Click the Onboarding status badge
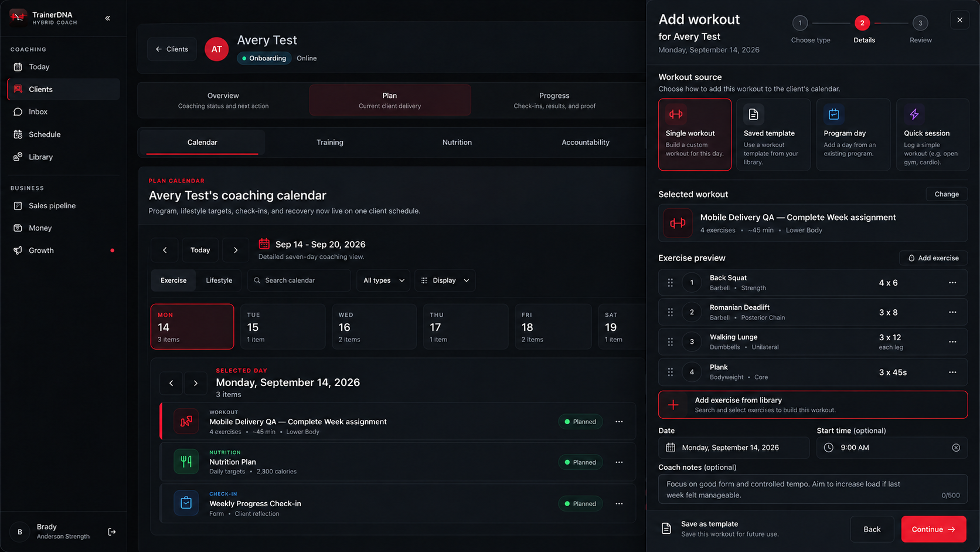The image size is (980, 552). click(264, 58)
